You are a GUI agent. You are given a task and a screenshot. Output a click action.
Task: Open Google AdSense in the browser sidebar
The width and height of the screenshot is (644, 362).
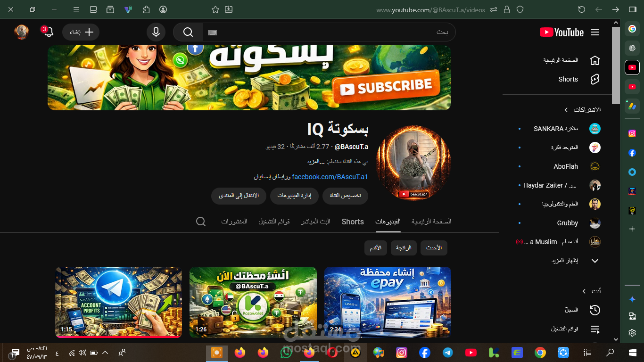pos(632,106)
